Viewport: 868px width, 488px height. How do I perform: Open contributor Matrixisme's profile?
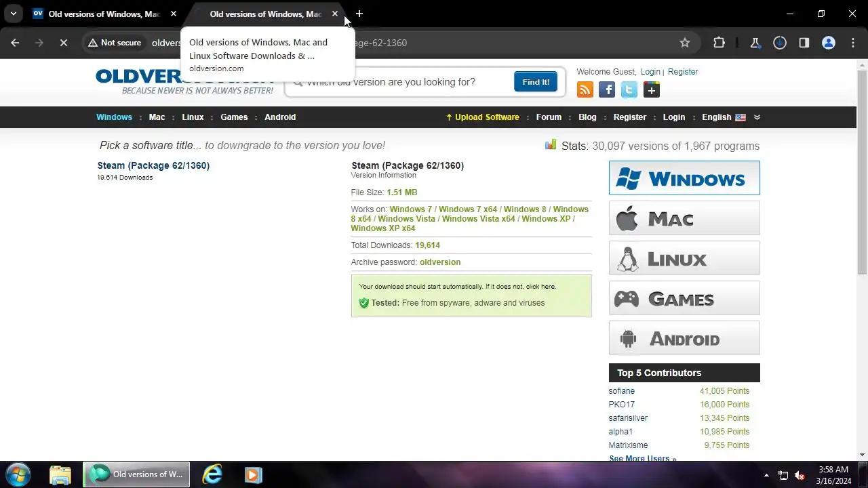[x=628, y=445]
